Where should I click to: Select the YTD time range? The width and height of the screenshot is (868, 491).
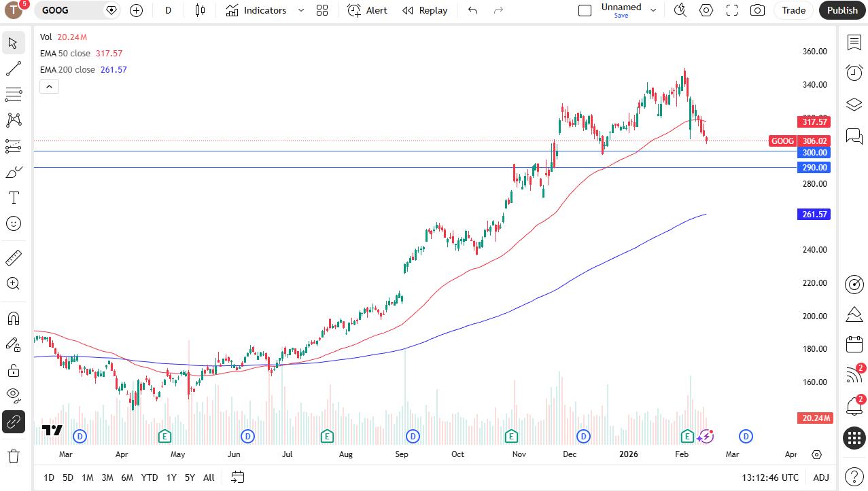tap(150, 477)
